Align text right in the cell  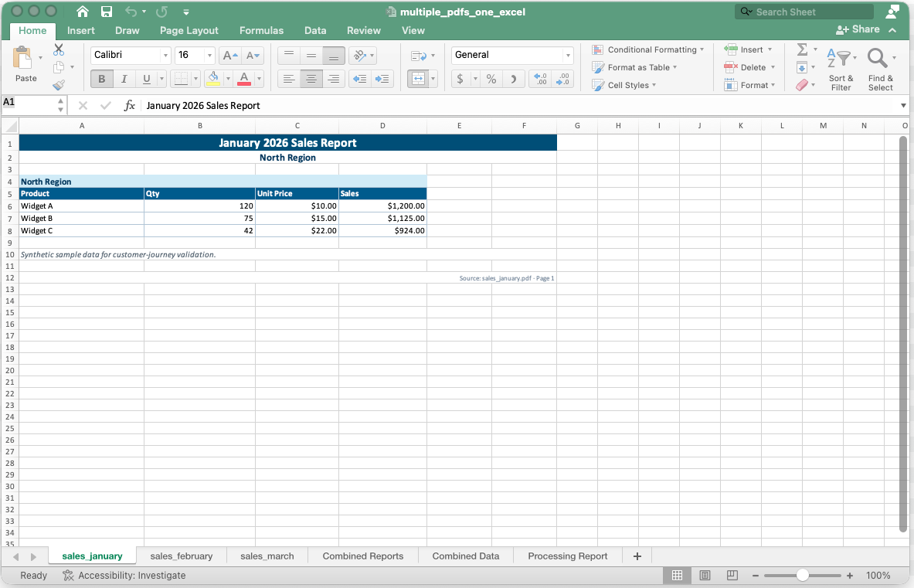[334, 79]
